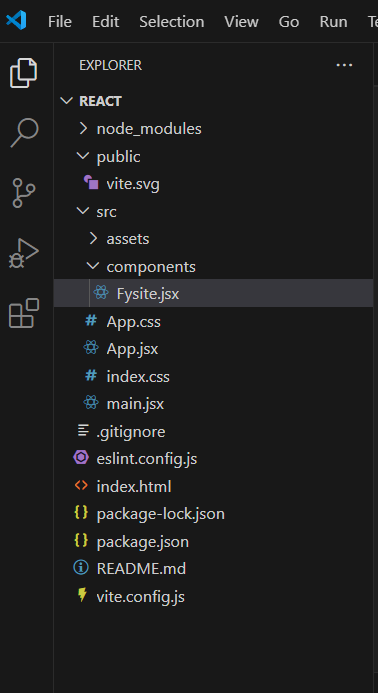The height and width of the screenshot is (693, 378).
Task: Open the Fysite.jsx file
Action: [x=148, y=294]
